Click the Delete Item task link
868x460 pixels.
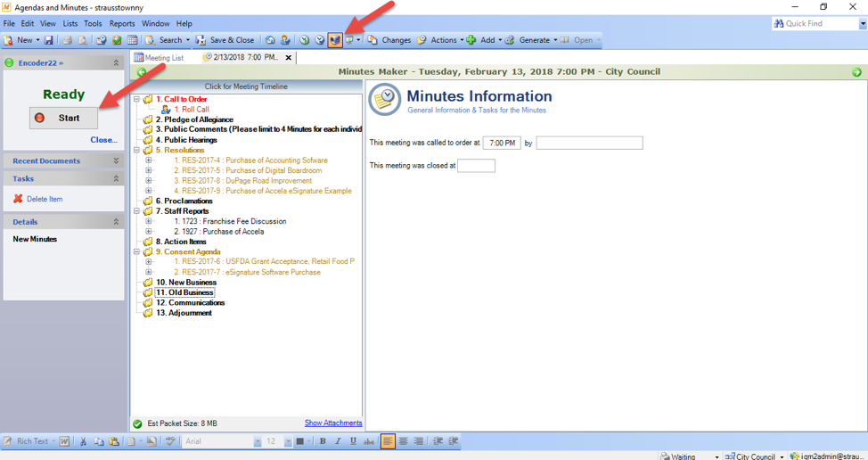point(45,199)
